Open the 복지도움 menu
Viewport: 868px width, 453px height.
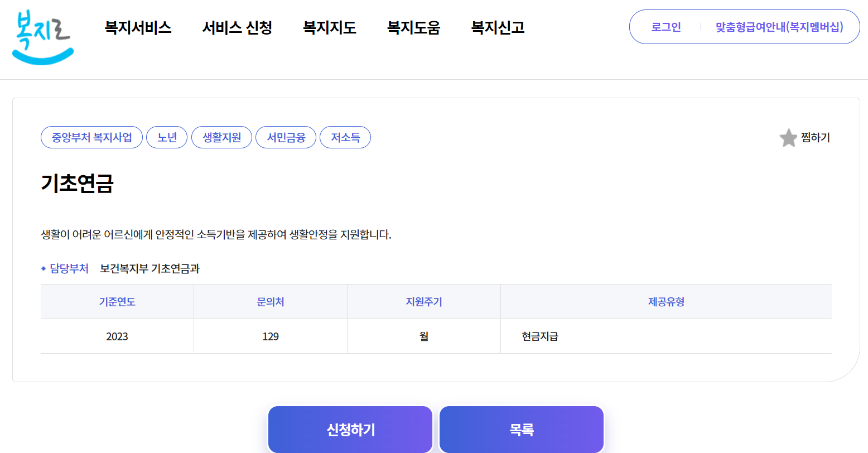(x=413, y=27)
